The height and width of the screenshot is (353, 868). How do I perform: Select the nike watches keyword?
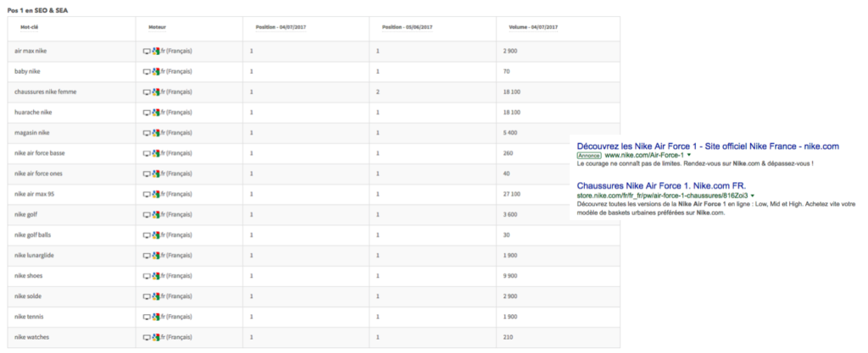tap(31, 337)
